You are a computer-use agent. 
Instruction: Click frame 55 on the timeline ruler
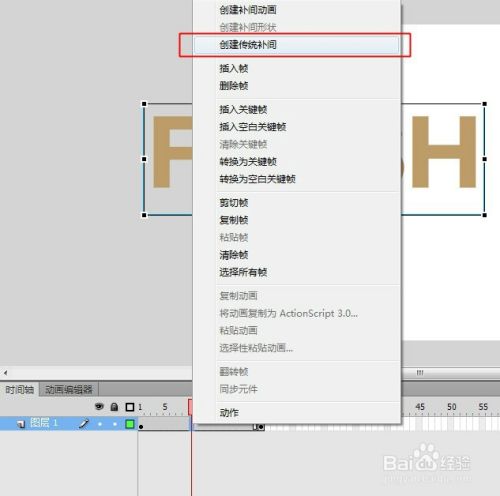click(x=483, y=407)
